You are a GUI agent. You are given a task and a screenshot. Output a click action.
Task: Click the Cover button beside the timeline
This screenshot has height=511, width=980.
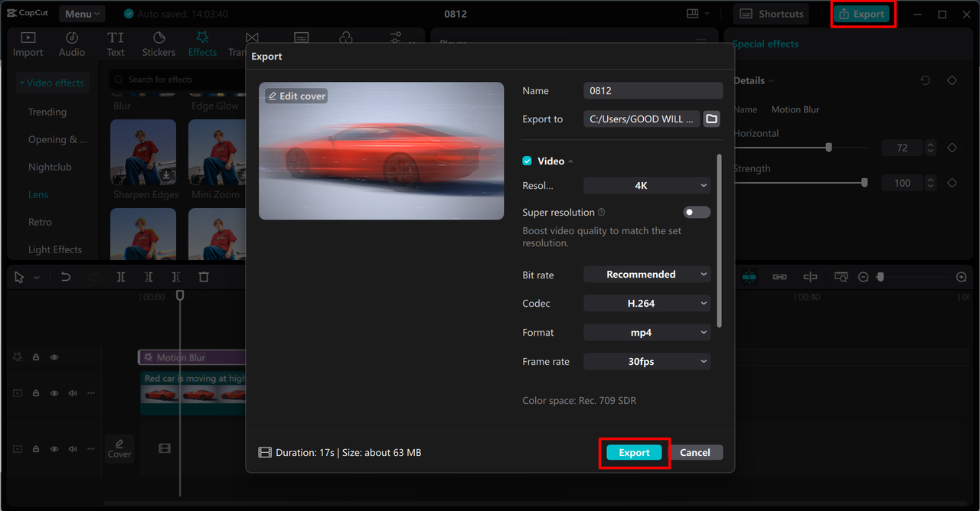point(119,448)
